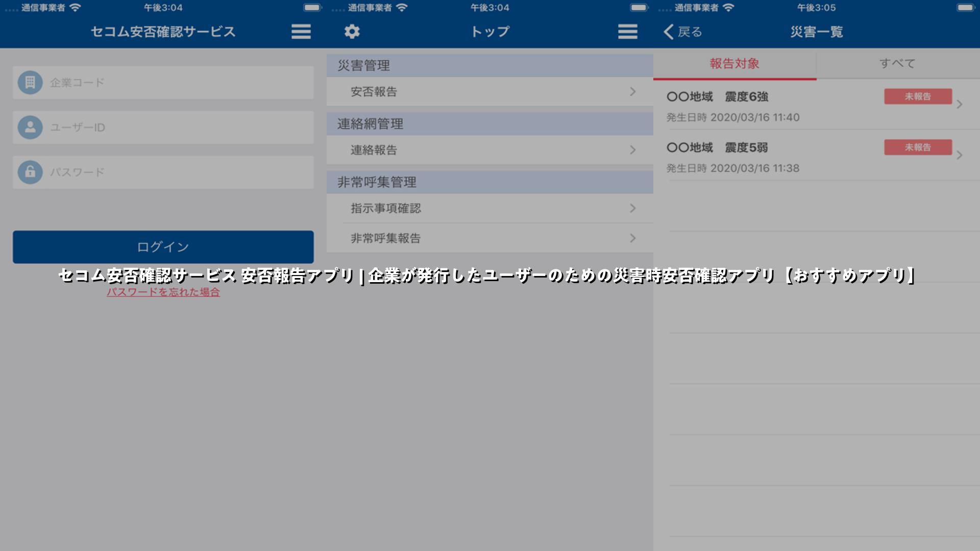Tap WiFi icon in right phone status bar
980x551 pixels.
click(728, 8)
